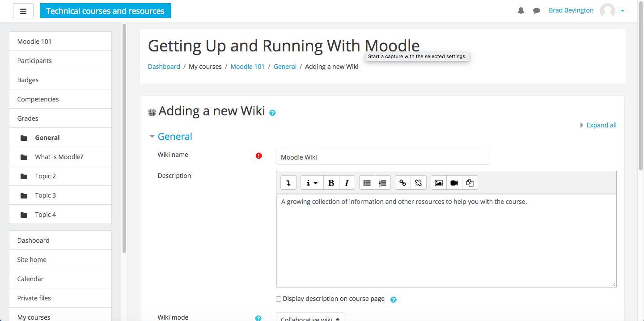This screenshot has width=644, height=321.
Task: Open Competencies in the sidebar
Action: click(x=60, y=99)
